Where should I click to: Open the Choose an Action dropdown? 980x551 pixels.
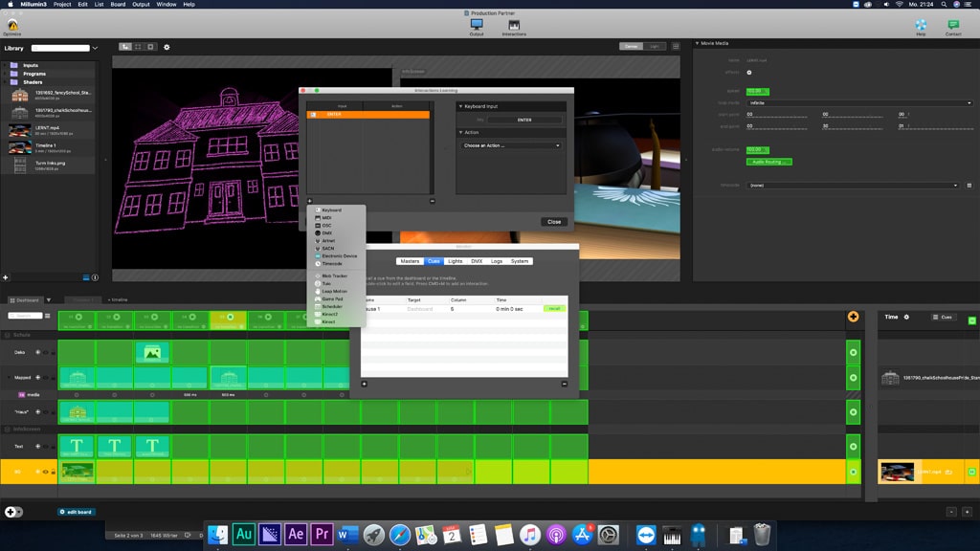pyautogui.click(x=511, y=145)
